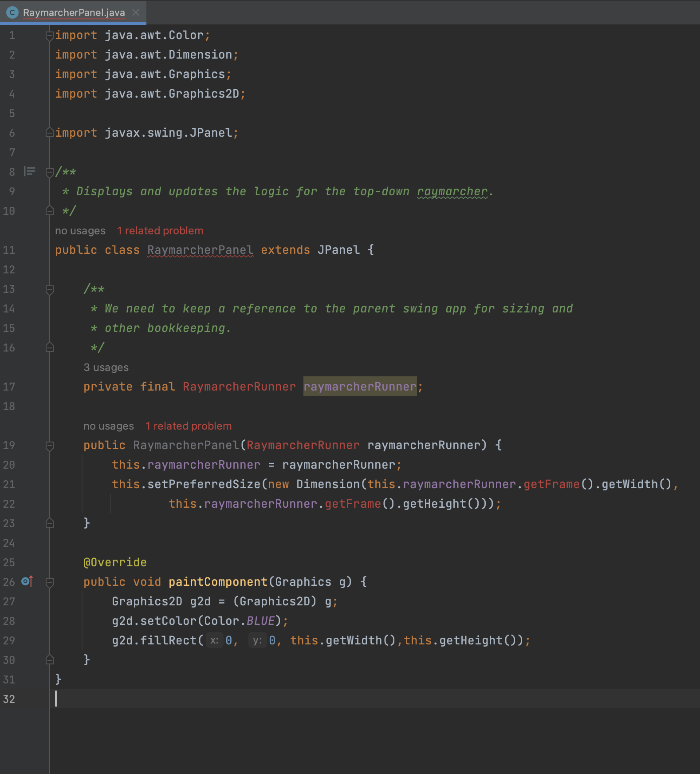This screenshot has width=700, height=774.
Task: Click line number 5 in the gutter
Action: point(12,113)
